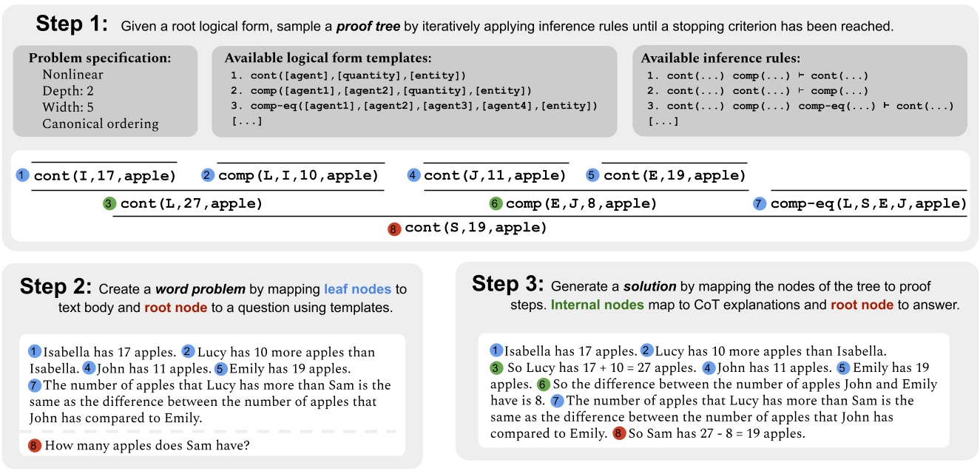Select blue circle 7 beside the comp-eq node
The height and width of the screenshot is (471, 980).
click(760, 203)
